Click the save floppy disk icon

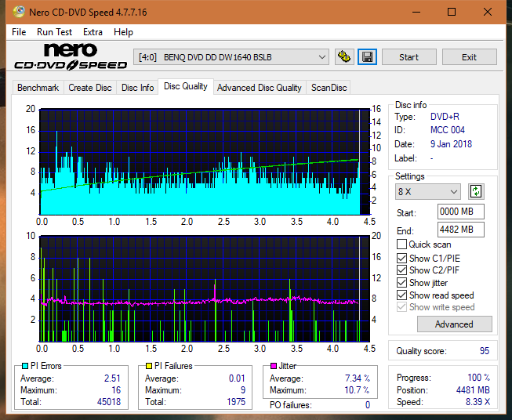(x=368, y=57)
